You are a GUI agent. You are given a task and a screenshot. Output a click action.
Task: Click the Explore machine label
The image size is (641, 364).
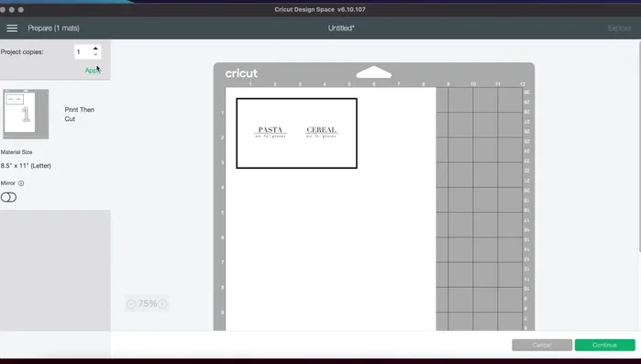pyautogui.click(x=619, y=28)
